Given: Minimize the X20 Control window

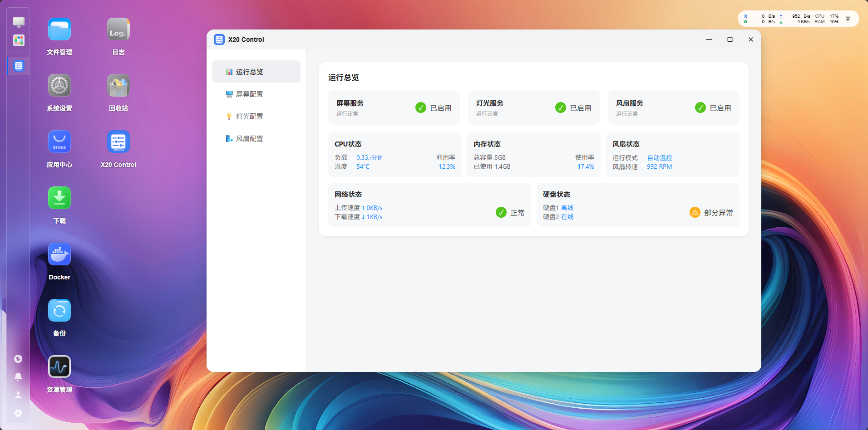Looking at the screenshot, I should pos(709,39).
